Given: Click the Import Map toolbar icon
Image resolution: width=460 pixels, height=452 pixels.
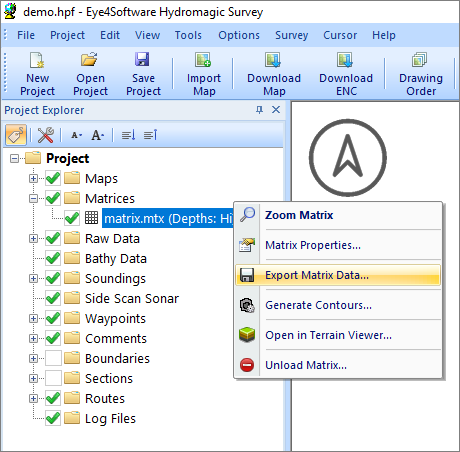Looking at the screenshot, I should [x=203, y=60].
